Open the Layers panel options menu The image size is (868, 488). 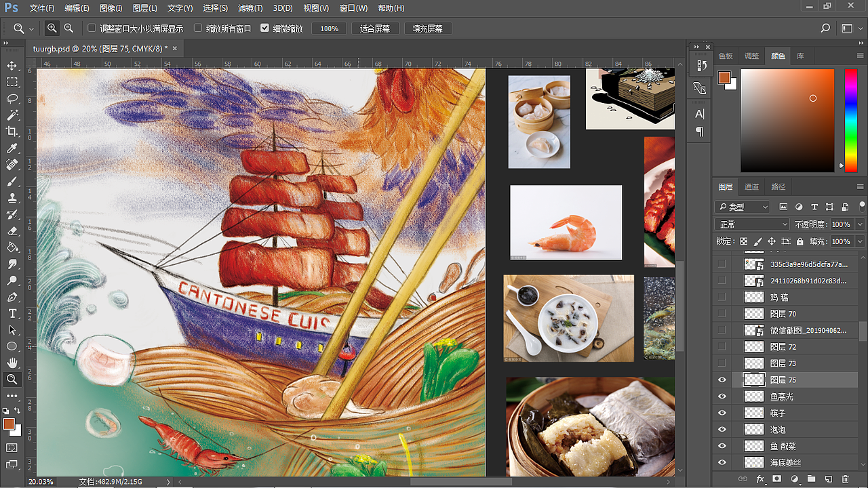point(860,187)
